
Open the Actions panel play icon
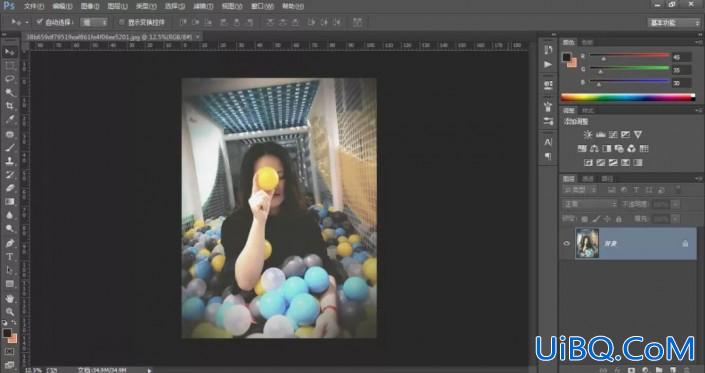[548, 65]
